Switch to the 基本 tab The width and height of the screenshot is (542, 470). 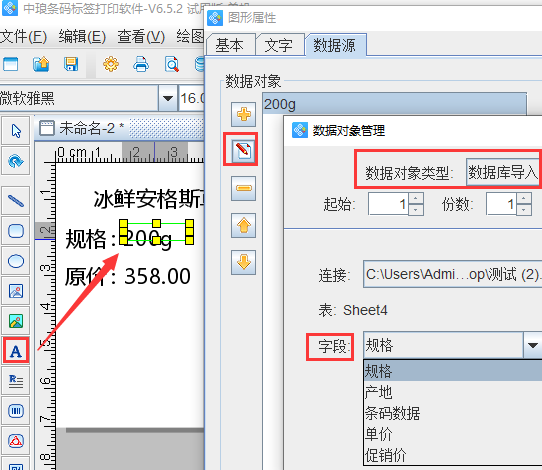coord(229,45)
